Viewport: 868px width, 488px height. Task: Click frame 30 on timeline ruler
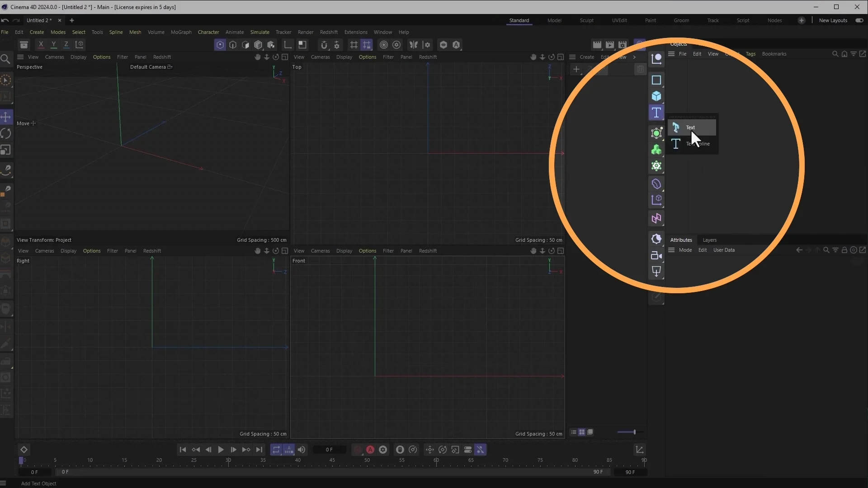coord(228,460)
